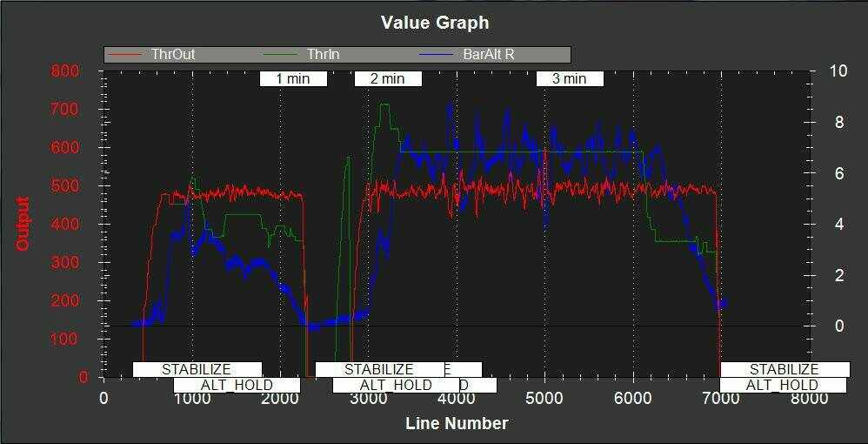Click the rightmost STABILIZE mode label

point(784,369)
